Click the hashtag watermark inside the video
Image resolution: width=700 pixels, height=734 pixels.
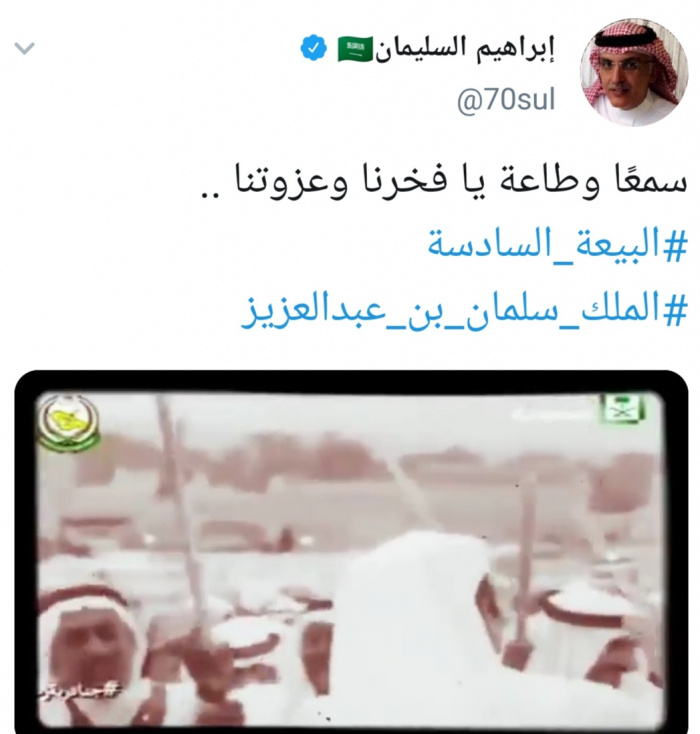click(x=80, y=689)
